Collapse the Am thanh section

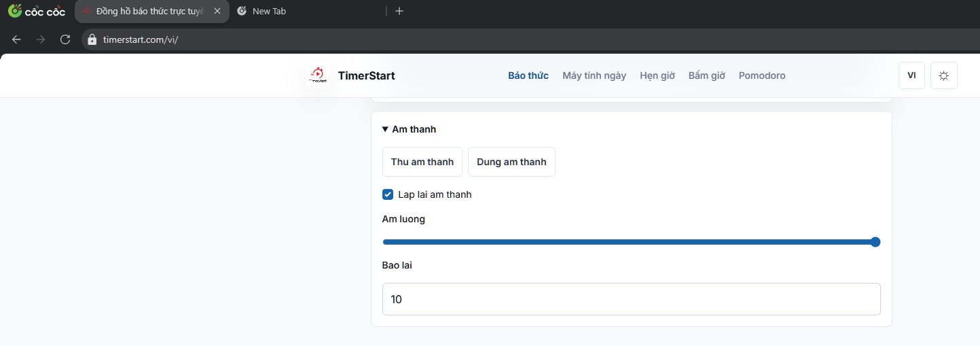409,129
